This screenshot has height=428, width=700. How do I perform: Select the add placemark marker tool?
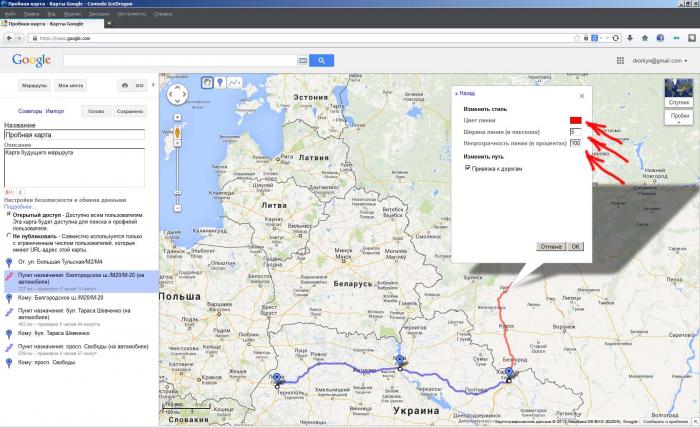220,83
